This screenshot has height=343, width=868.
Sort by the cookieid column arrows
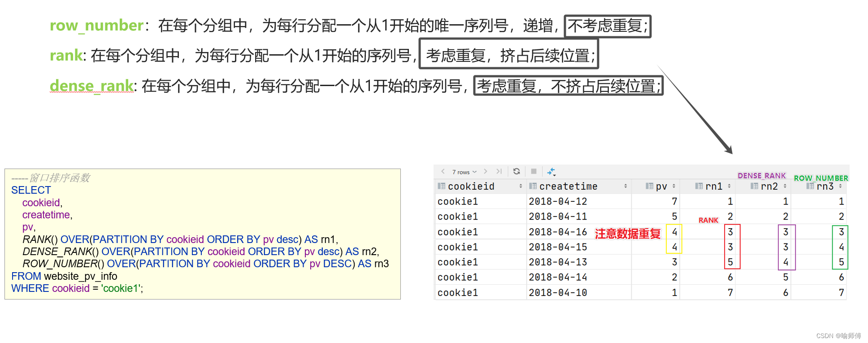coord(521,186)
